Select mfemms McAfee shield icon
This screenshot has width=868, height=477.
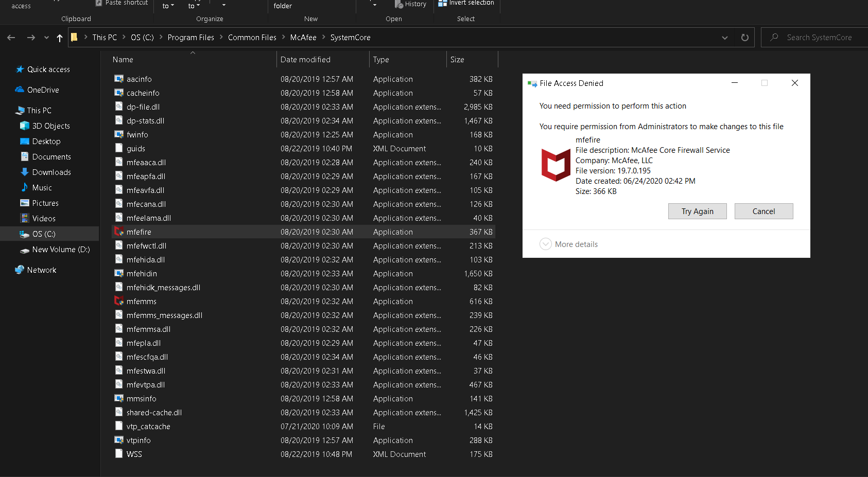coord(119,301)
